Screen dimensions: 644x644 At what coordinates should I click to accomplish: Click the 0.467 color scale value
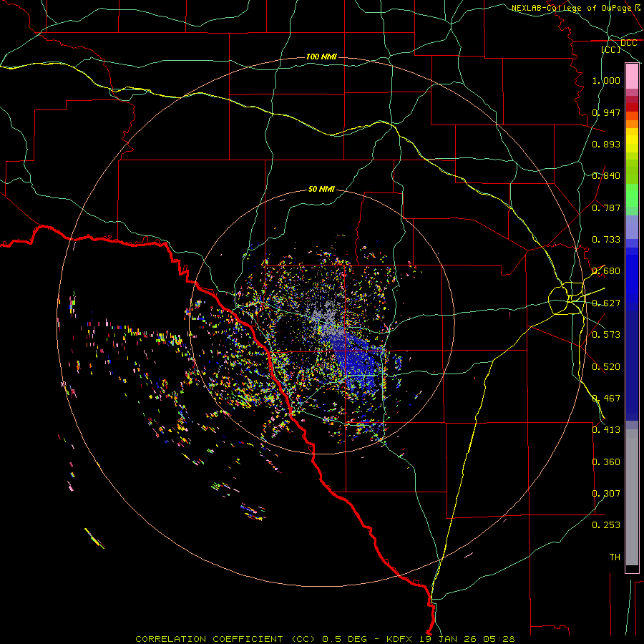pos(606,399)
